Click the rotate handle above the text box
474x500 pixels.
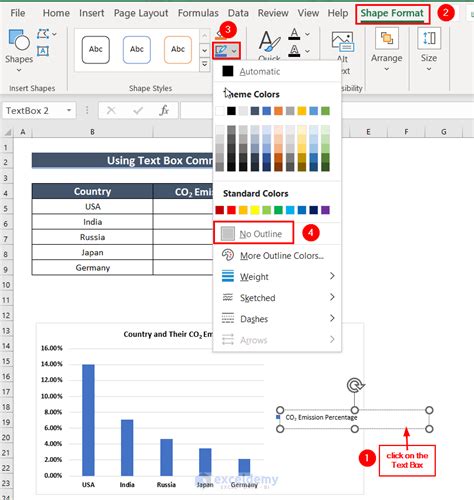point(355,386)
